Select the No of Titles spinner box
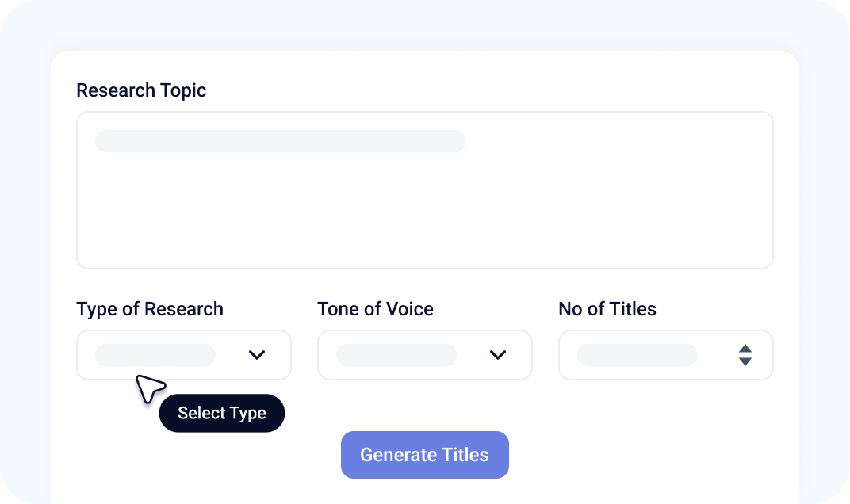The height and width of the screenshot is (504, 850). [x=666, y=355]
